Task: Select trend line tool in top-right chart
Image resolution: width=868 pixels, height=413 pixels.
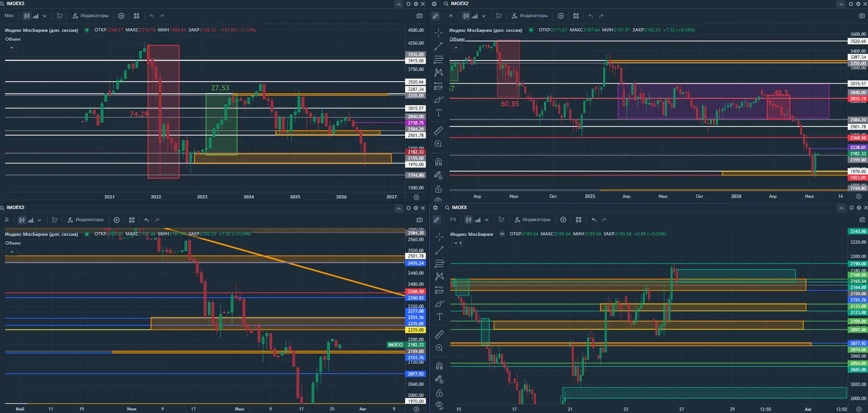Action: tap(439, 46)
